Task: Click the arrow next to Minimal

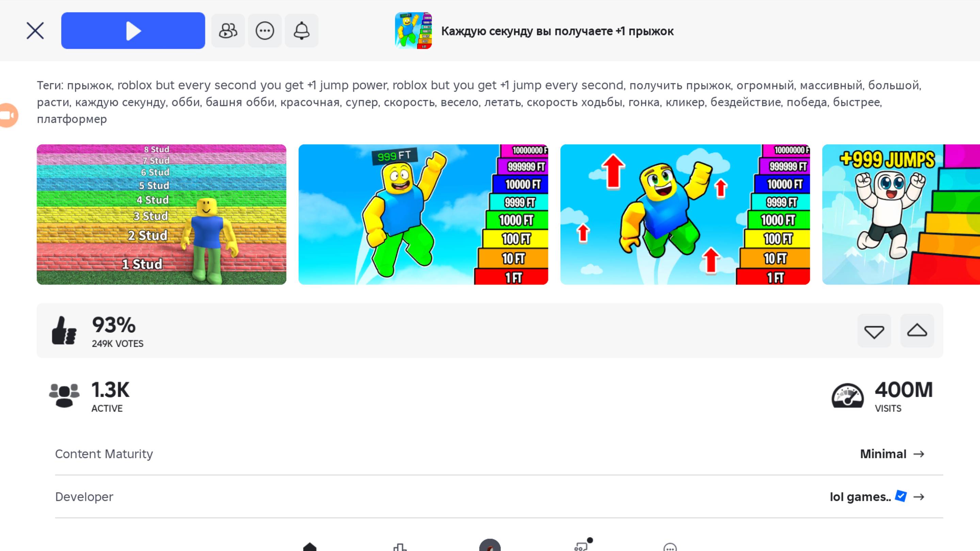Action: (x=919, y=454)
